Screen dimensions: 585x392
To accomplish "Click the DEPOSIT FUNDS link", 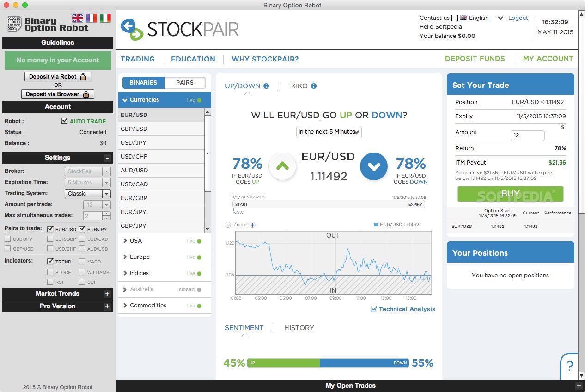I will (475, 59).
